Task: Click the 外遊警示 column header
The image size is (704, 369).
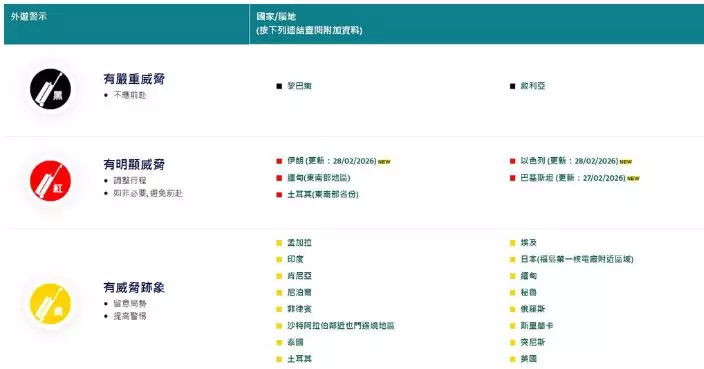Action: pos(28,17)
